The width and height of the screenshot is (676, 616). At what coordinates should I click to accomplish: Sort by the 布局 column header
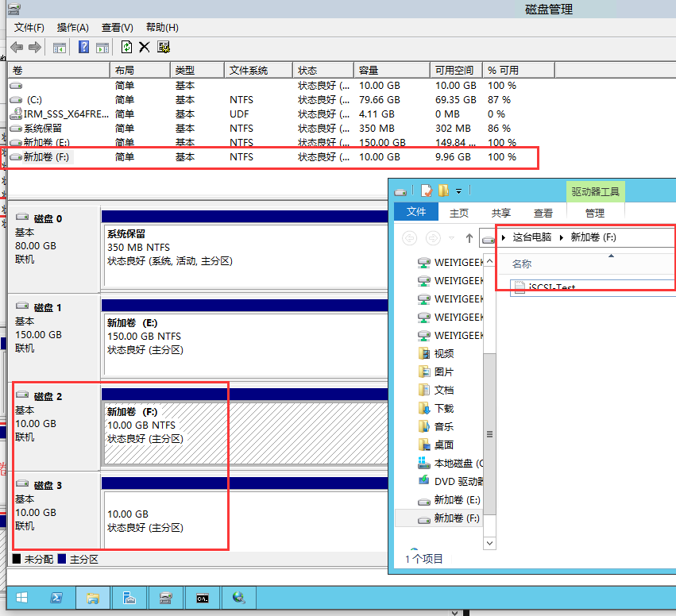[x=140, y=70]
